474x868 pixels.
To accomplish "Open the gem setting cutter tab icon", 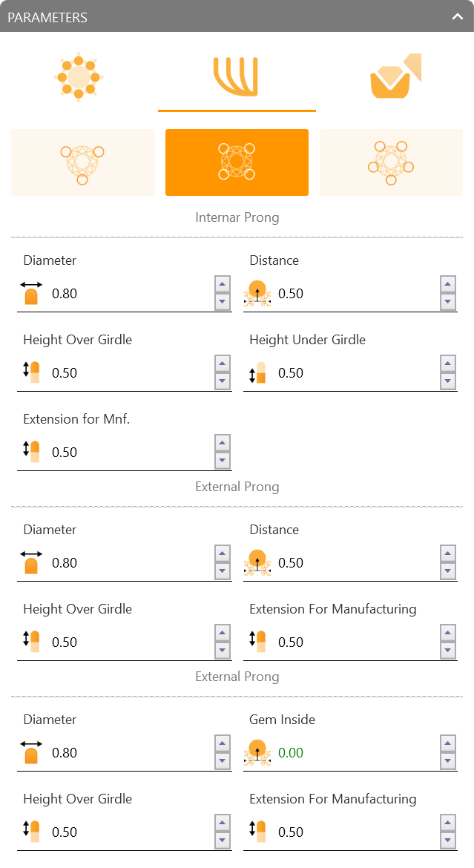I will click(x=395, y=76).
